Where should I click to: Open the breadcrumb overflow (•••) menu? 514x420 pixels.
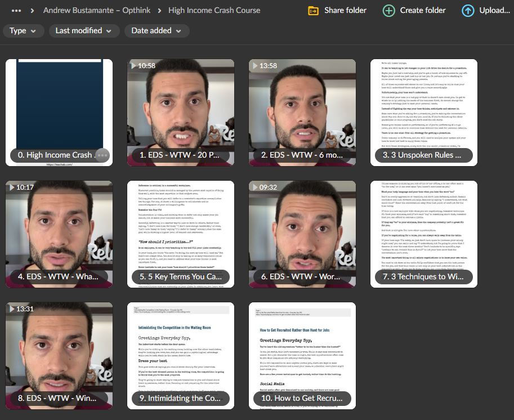[15, 10]
